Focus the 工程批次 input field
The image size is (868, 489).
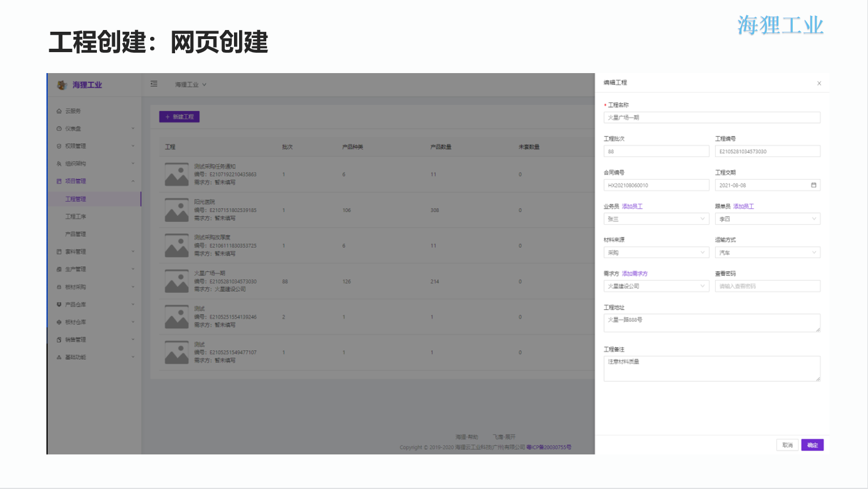(656, 151)
